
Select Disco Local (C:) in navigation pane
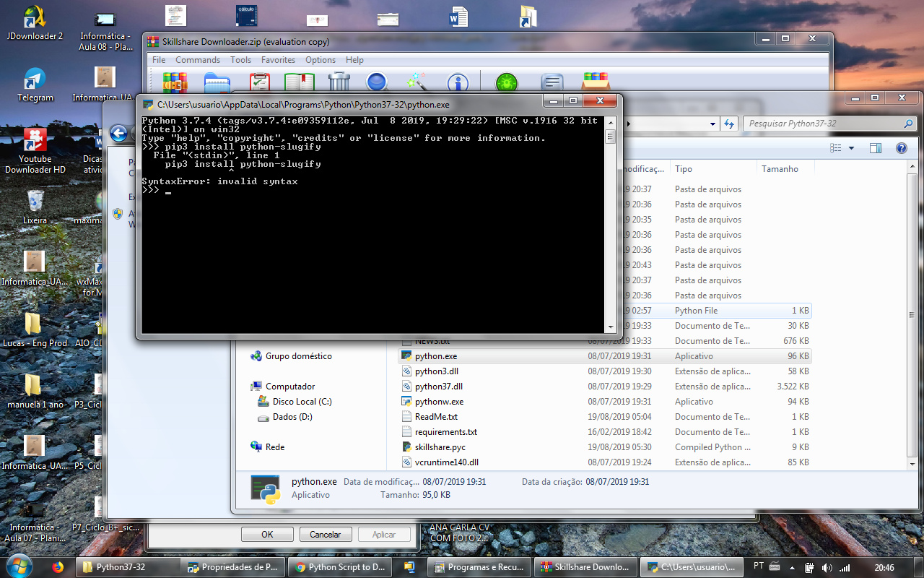(x=302, y=402)
